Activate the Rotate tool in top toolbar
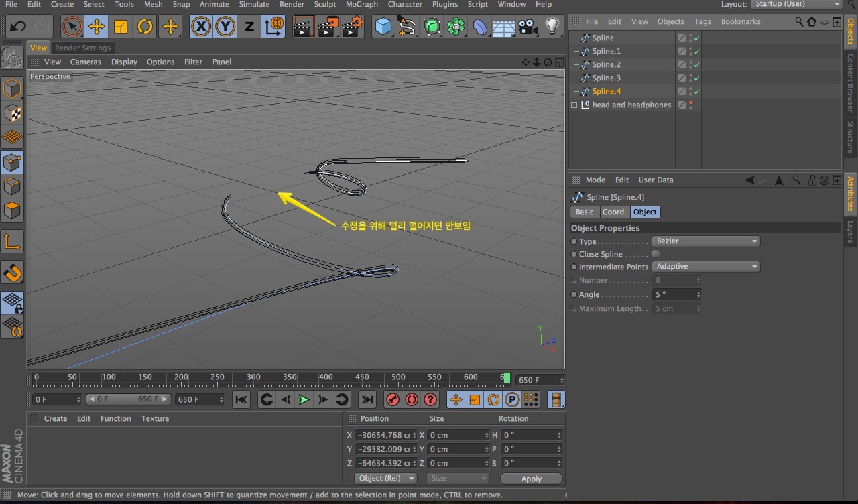858x504 pixels. (x=145, y=27)
